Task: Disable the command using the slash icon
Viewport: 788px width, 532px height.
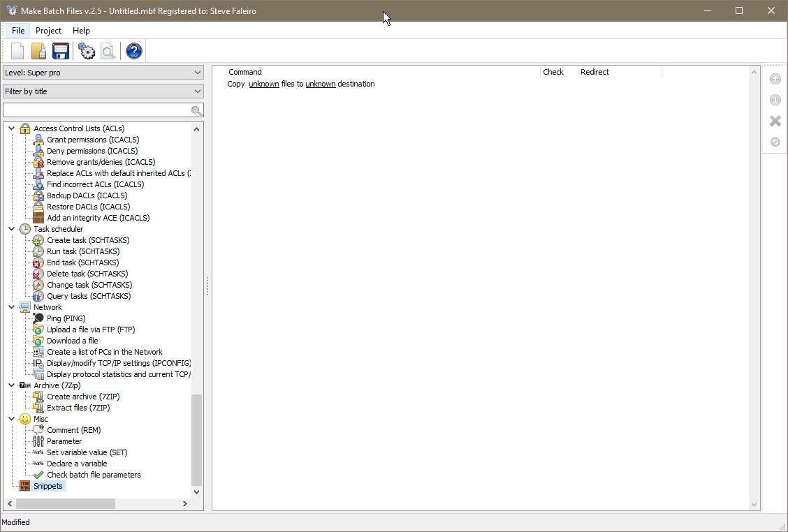Action: click(775, 141)
